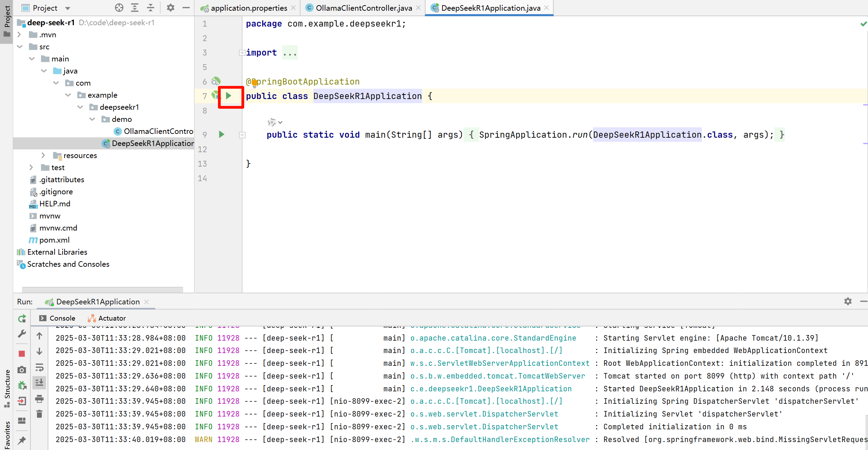
Task: Select pom.xml in the project tree
Action: [54, 240]
